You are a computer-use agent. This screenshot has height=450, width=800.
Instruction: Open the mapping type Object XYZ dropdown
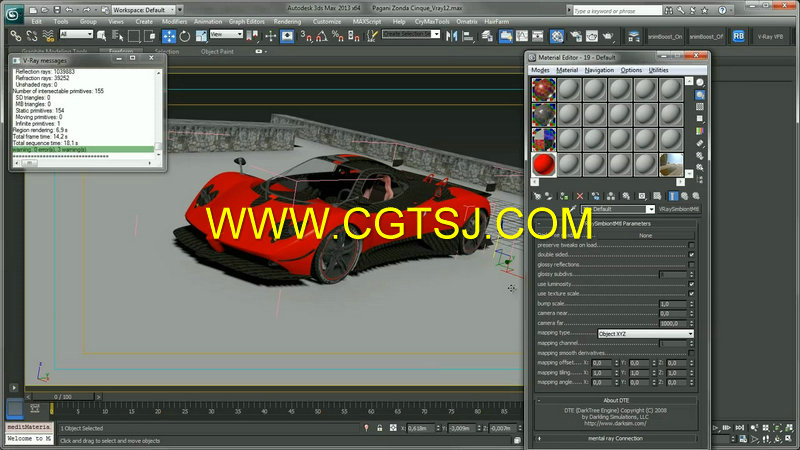pos(645,334)
